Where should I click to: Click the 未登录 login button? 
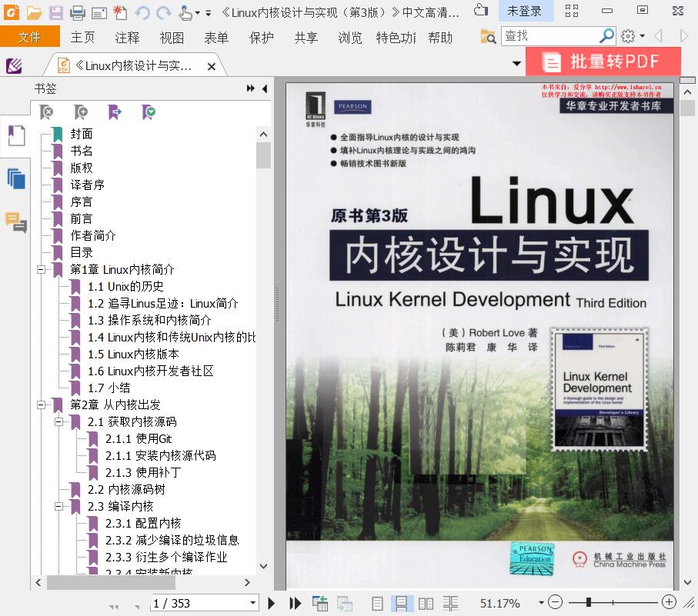524,11
